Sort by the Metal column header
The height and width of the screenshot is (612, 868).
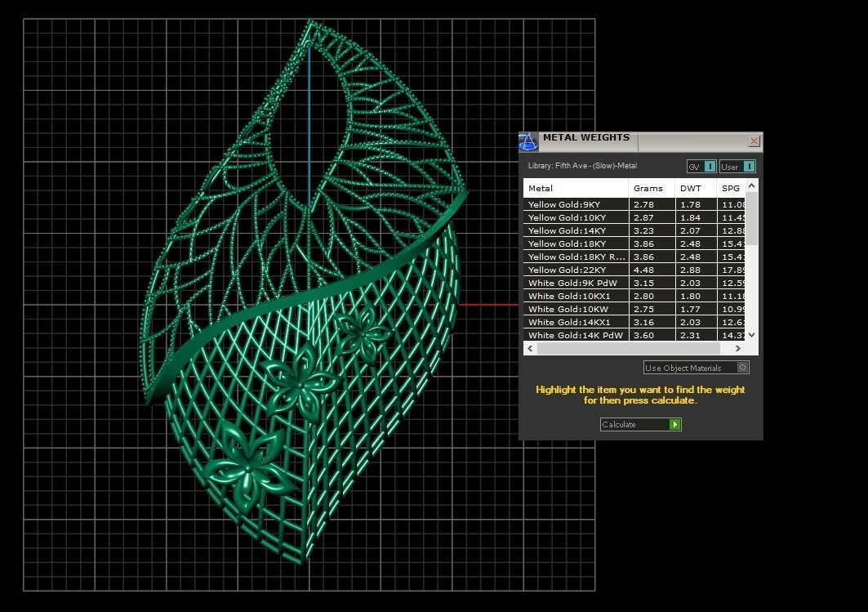(576, 188)
